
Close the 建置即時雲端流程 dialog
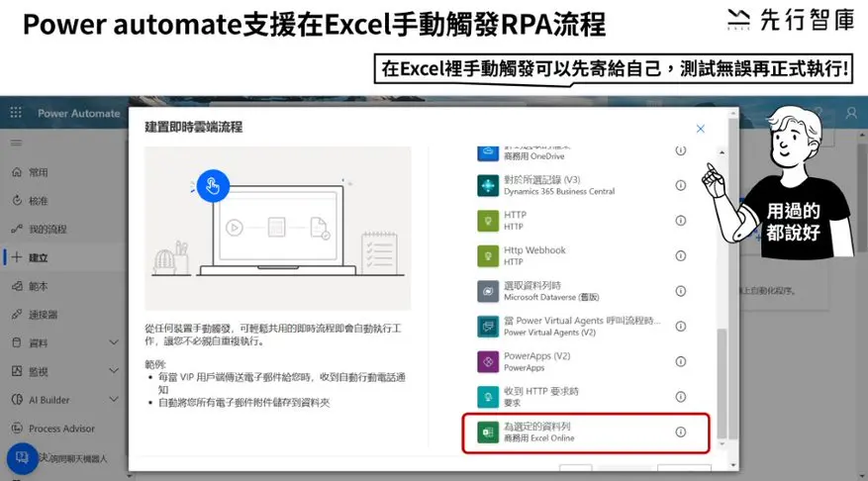(x=701, y=129)
